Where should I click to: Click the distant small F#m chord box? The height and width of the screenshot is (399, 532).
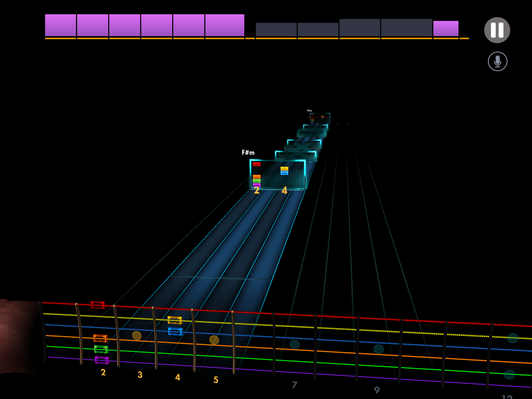click(x=320, y=118)
